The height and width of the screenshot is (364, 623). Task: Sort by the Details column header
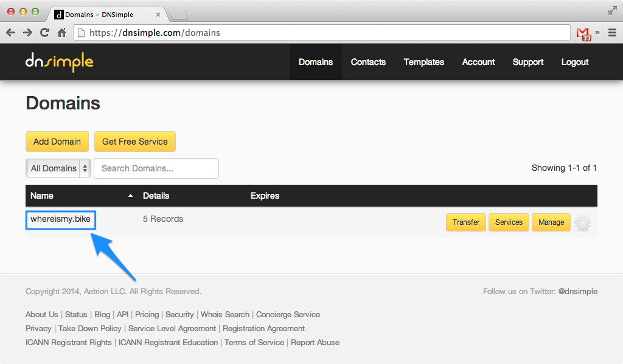pyautogui.click(x=156, y=196)
